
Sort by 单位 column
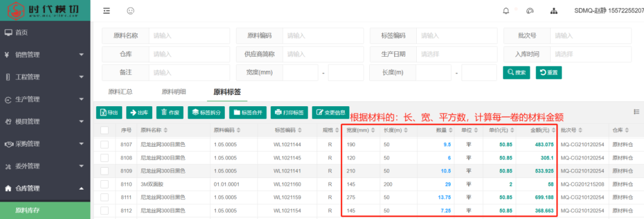click(x=475, y=130)
